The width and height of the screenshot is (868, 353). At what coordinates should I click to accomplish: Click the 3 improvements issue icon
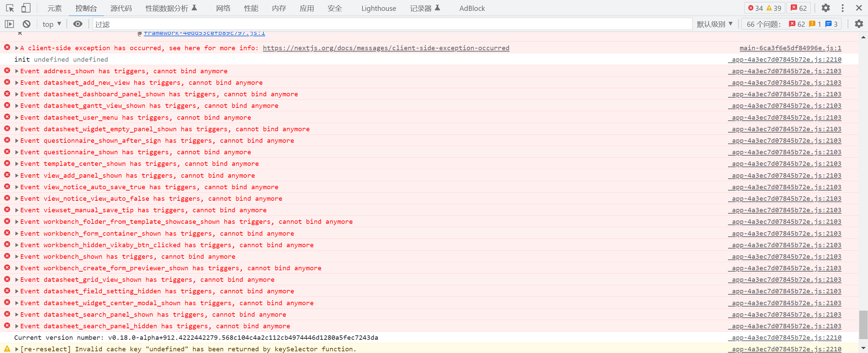tap(831, 24)
